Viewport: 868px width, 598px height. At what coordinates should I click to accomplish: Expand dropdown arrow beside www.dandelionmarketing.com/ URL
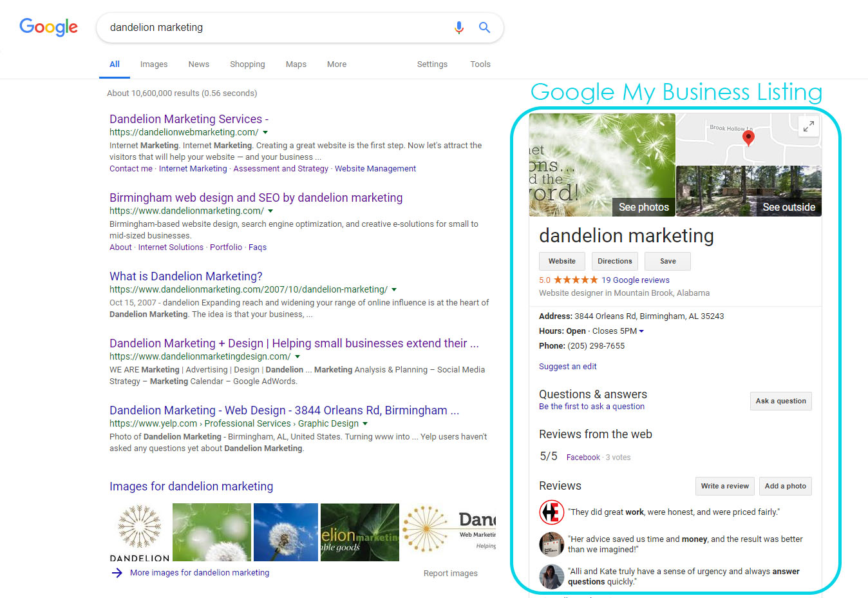(270, 211)
